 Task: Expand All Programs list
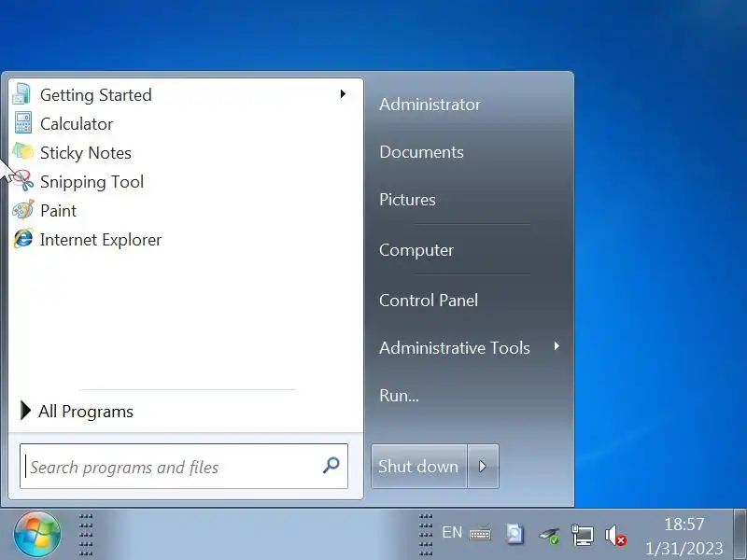pos(78,411)
